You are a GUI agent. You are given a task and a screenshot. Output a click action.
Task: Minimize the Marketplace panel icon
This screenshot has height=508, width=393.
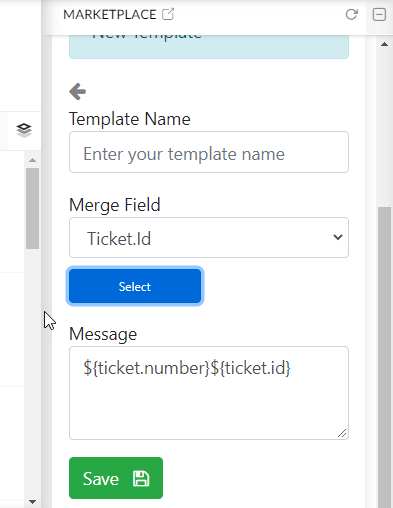pos(379,14)
